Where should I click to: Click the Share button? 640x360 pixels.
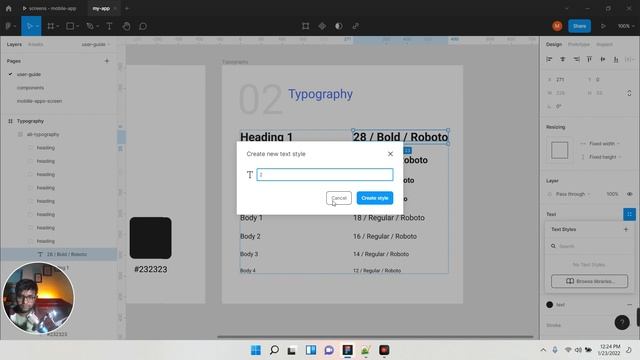[x=579, y=26]
